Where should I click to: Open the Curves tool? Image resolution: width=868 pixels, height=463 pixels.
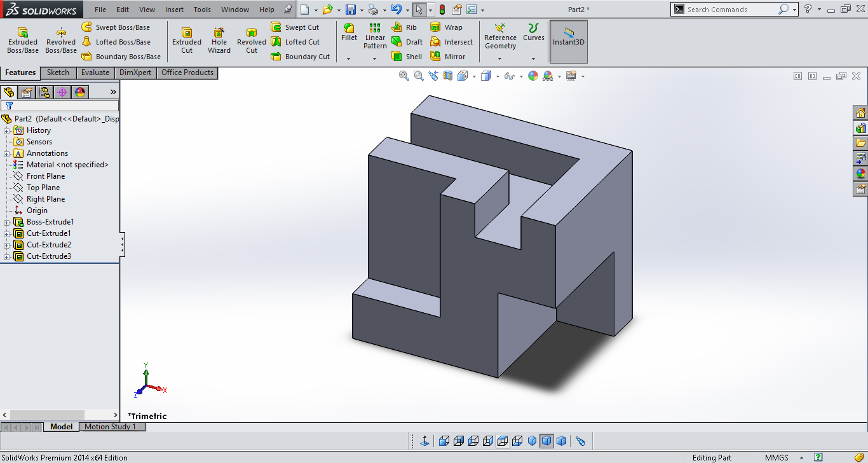tap(534, 32)
